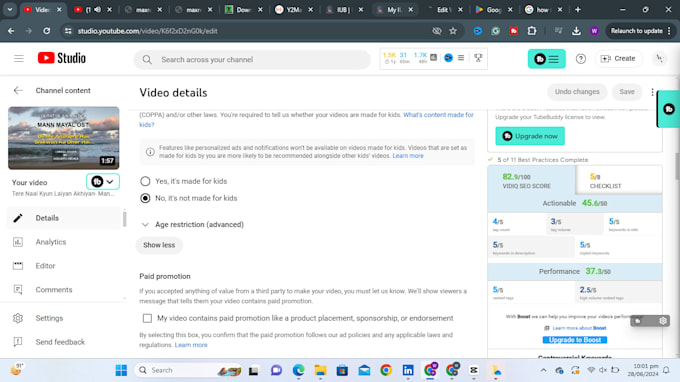The height and width of the screenshot is (382, 680).
Task: Open the help question mark icon
Action: (x=580, y=59)
